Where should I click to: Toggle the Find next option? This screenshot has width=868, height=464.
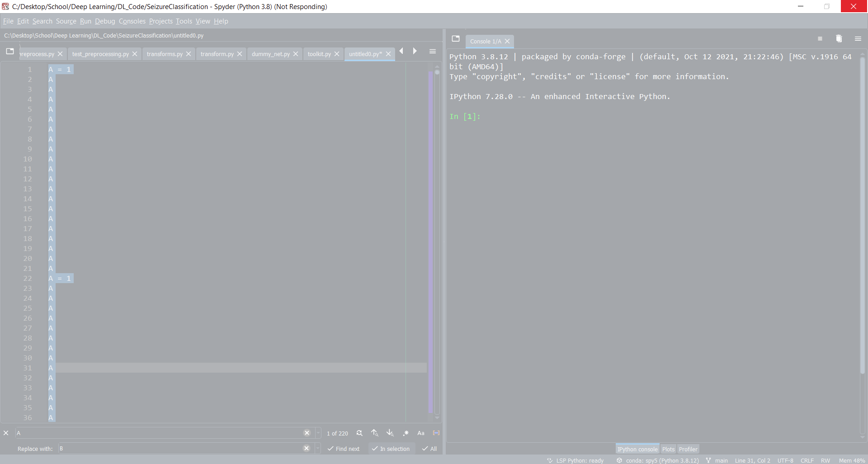point(344,449)
